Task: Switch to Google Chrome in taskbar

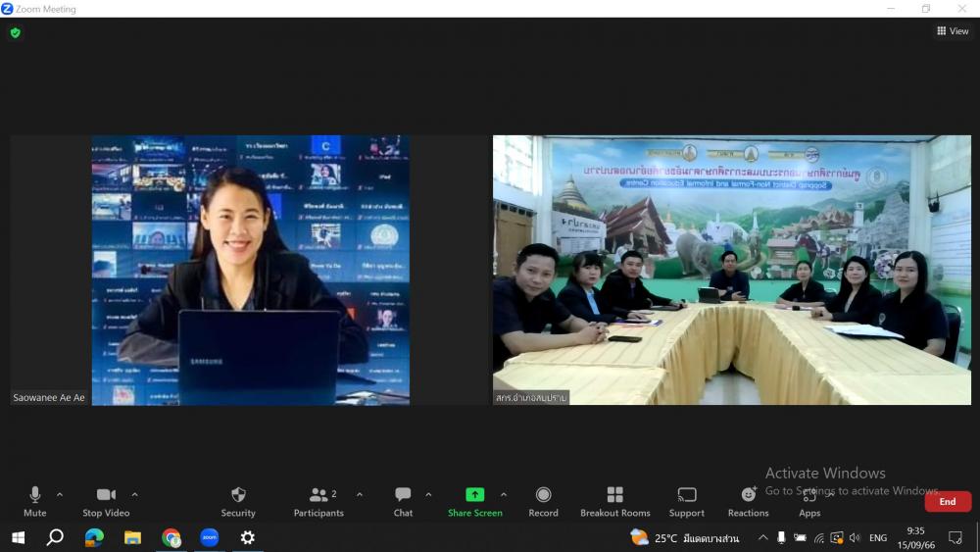Action: point(171,537)
